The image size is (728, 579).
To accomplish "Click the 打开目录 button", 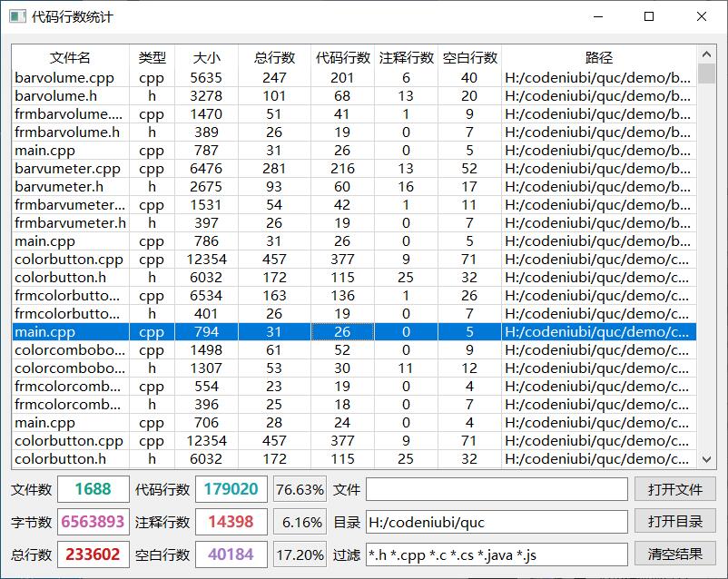I will click(x=674, y=522).
